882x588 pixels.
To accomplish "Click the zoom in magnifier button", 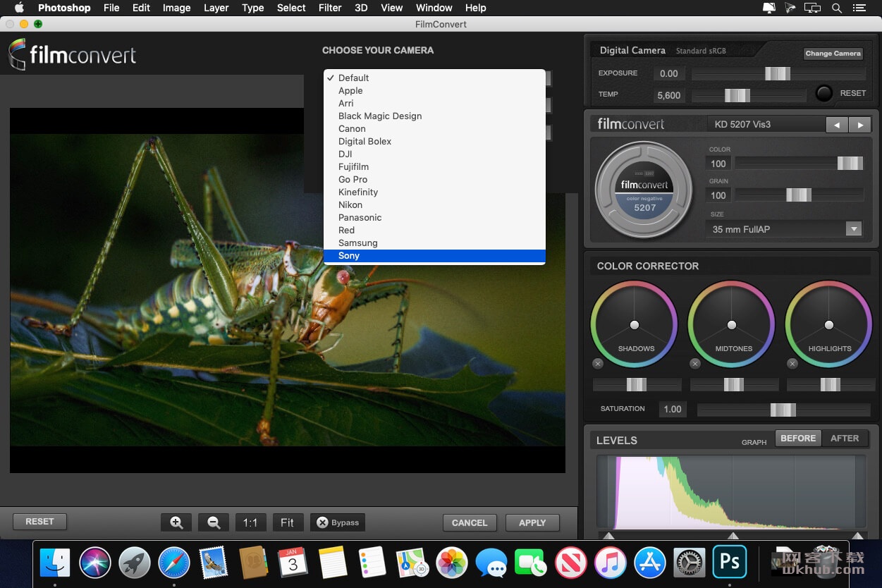I will [176, 522].
